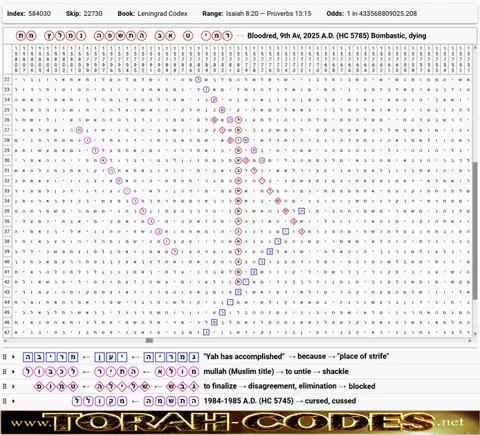Grab the drag handle for 'Yah has accomplished' row
This screenshot has width=480, height=435.
(5, 357)
